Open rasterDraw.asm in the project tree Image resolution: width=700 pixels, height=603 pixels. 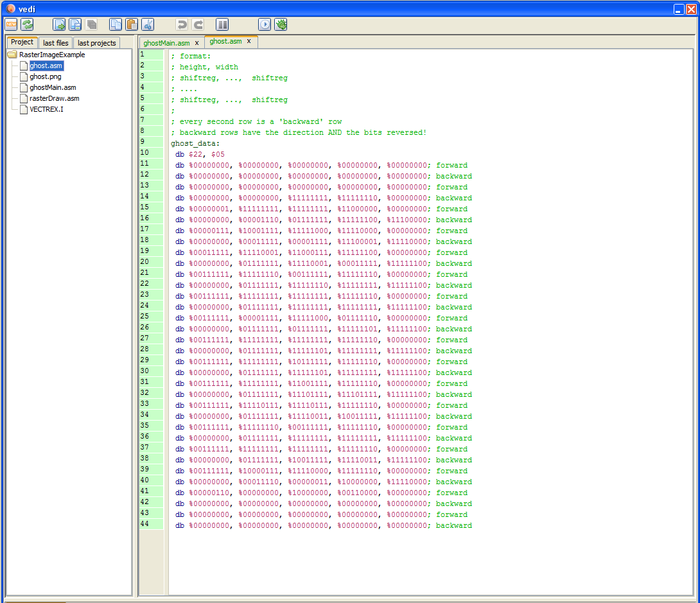pos(55,98)
